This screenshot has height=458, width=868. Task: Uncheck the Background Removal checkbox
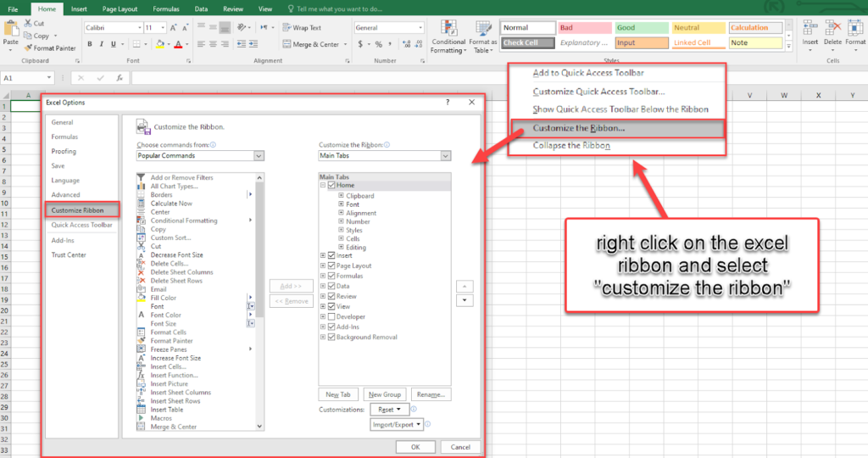coord(331,337)
